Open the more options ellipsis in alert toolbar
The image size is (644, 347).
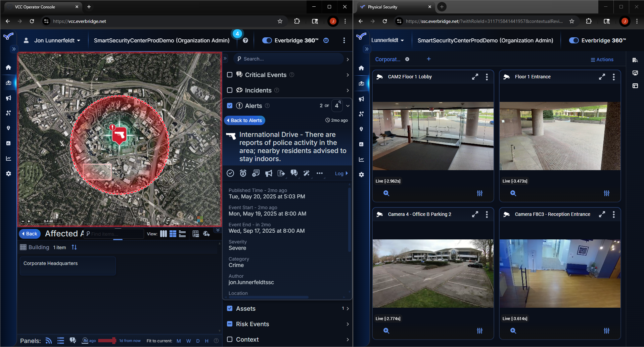[320, 173]
